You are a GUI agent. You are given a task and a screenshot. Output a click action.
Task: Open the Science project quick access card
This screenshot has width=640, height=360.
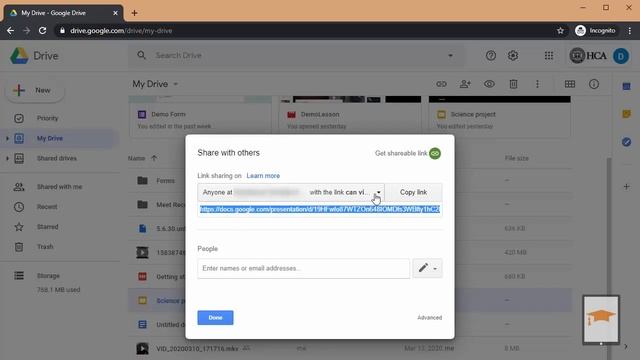point(500,117)
